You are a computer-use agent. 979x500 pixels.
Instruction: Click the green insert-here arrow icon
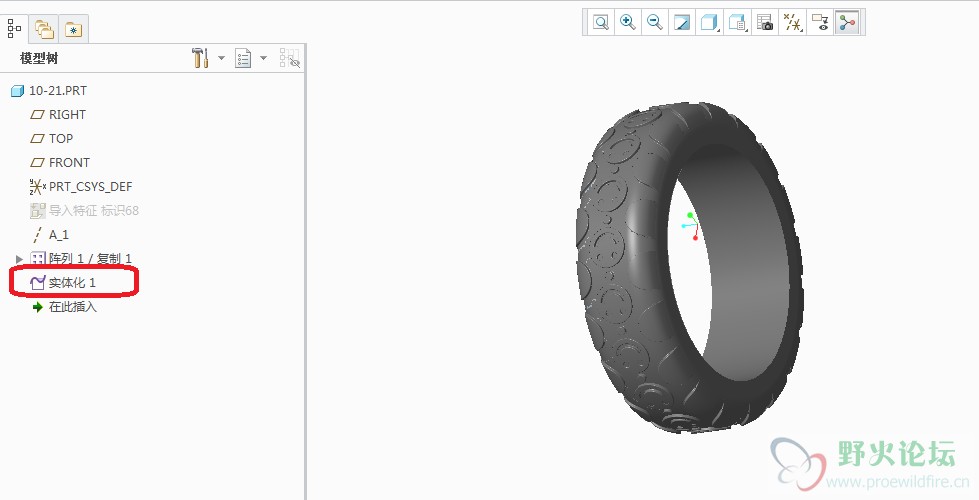pos(38,307)
